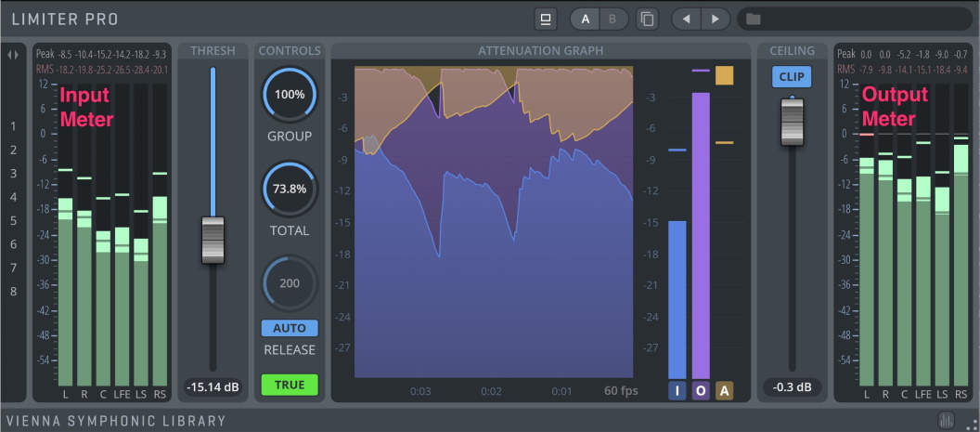Click the THRESH slider handle
980x432 pixels.
point(213,240)
